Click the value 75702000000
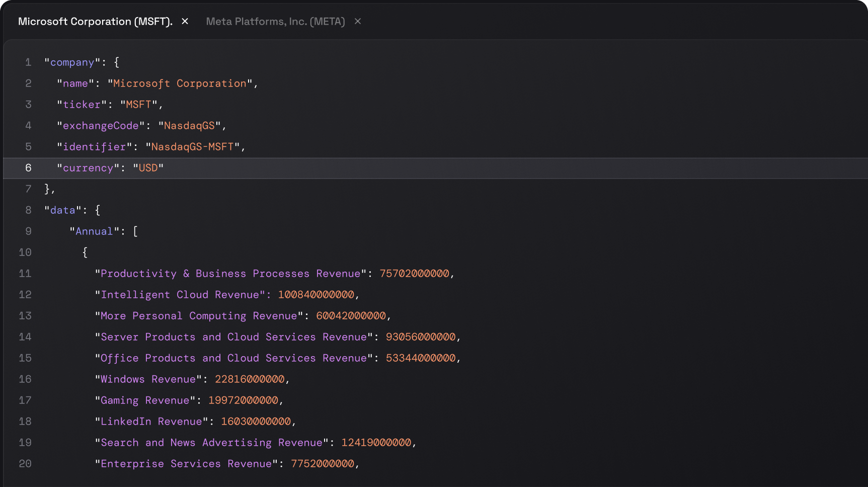Image resolution: width=868 pixels, height=487 pixels. [x=414, y=274]
